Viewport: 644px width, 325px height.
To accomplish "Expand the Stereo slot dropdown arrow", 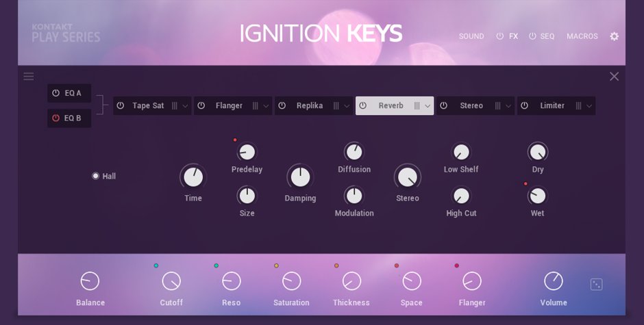I will 508,106.
